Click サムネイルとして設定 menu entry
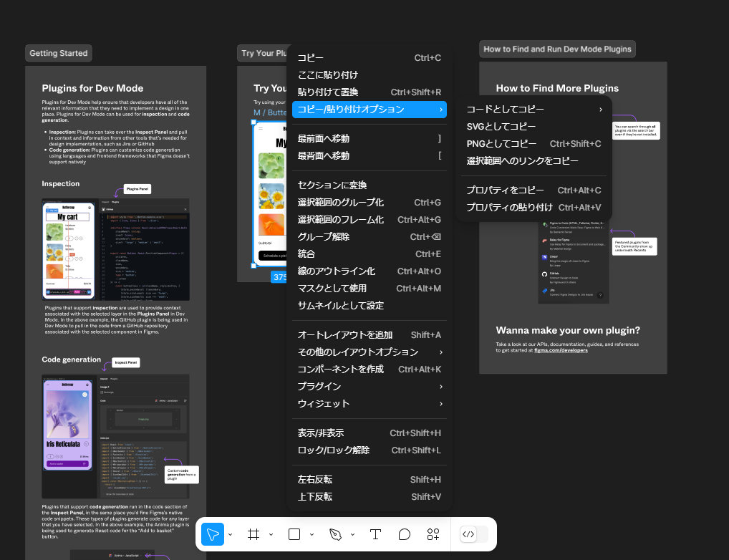Image resolution: width=729 pixels, height=560 pixels. pos(369,306)
